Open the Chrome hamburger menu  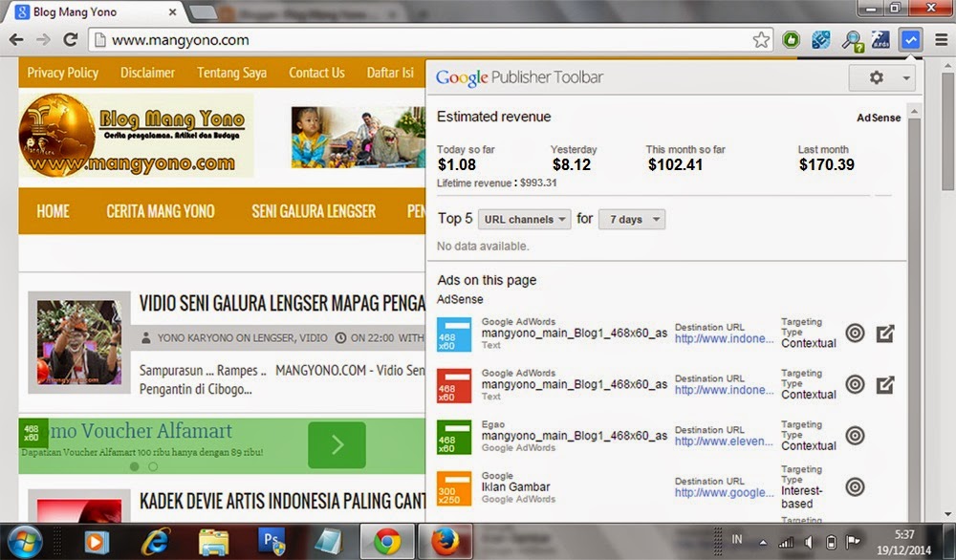pyautogui.click(x=941, y=40)
